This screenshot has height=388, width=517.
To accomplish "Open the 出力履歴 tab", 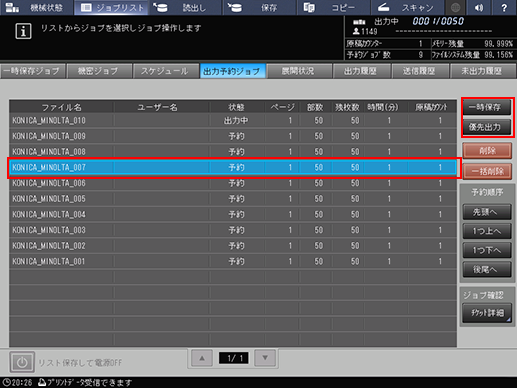I will click(361, 71).
